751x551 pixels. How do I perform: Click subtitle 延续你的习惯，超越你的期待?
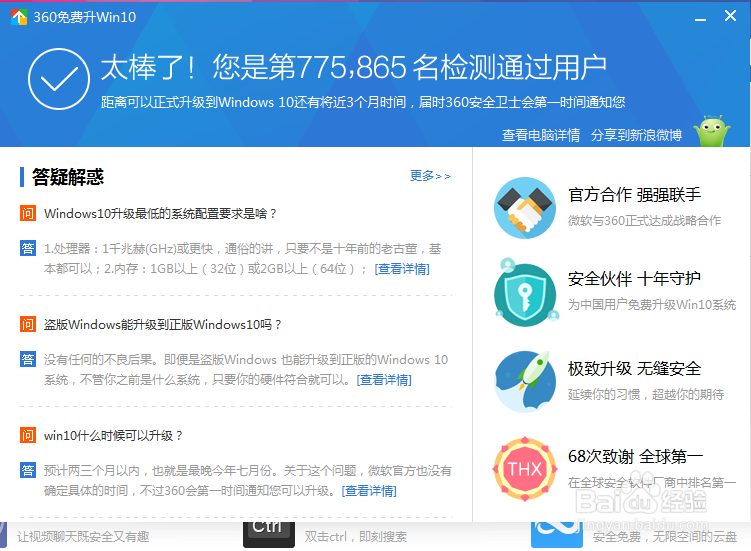tap(646, 394)
